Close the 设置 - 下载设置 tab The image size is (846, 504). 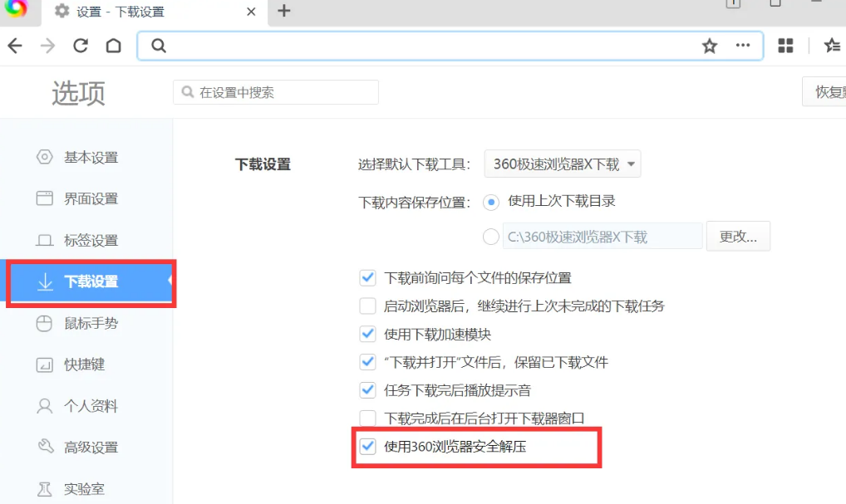click(x=251, y=12)
